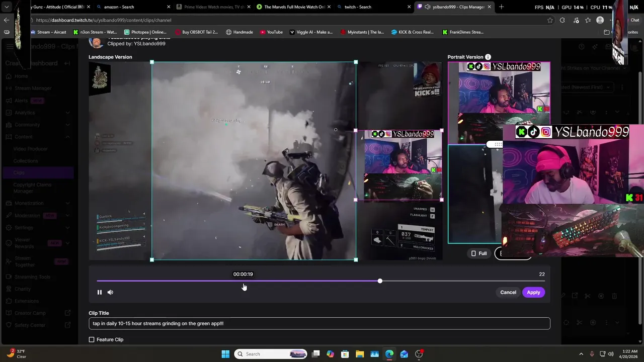This screenshot has height=362, width=644.
Task: Cancel the clip editing dialog
Action: point(508,292)
